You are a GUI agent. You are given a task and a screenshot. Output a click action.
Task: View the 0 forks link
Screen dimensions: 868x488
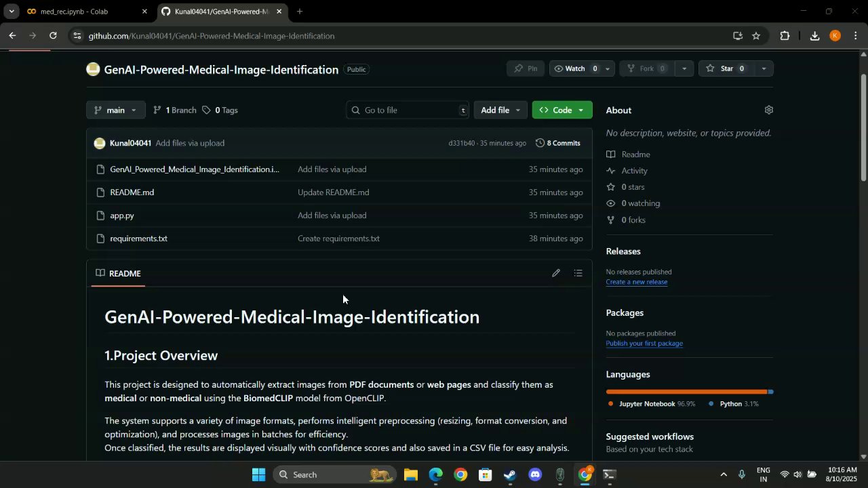626,220
